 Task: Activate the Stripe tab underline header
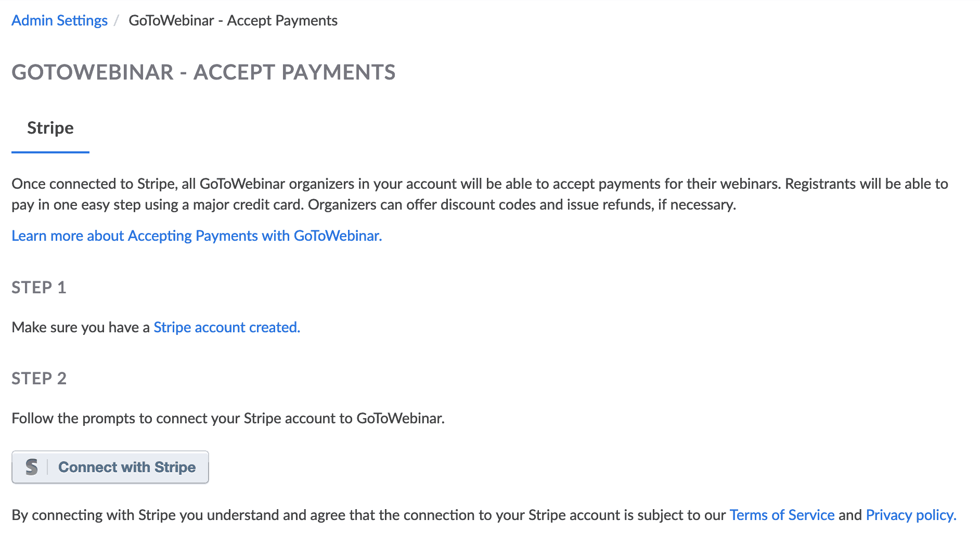(50, 128)
